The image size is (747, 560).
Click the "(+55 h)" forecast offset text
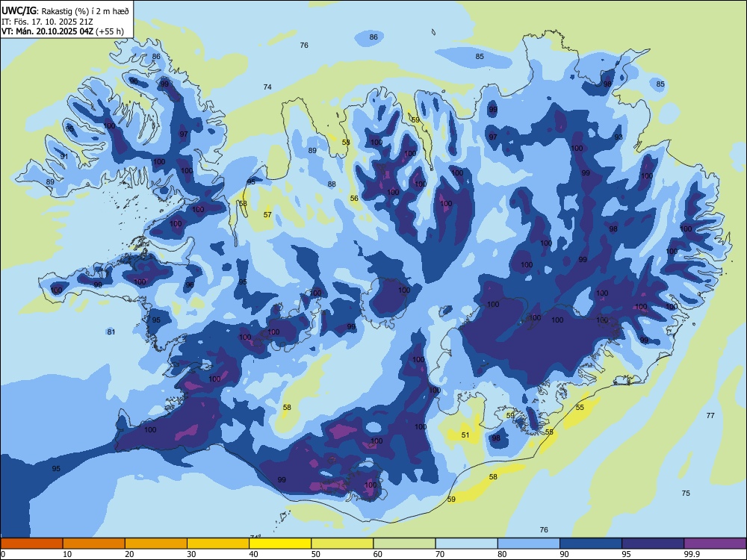point(110,31)
